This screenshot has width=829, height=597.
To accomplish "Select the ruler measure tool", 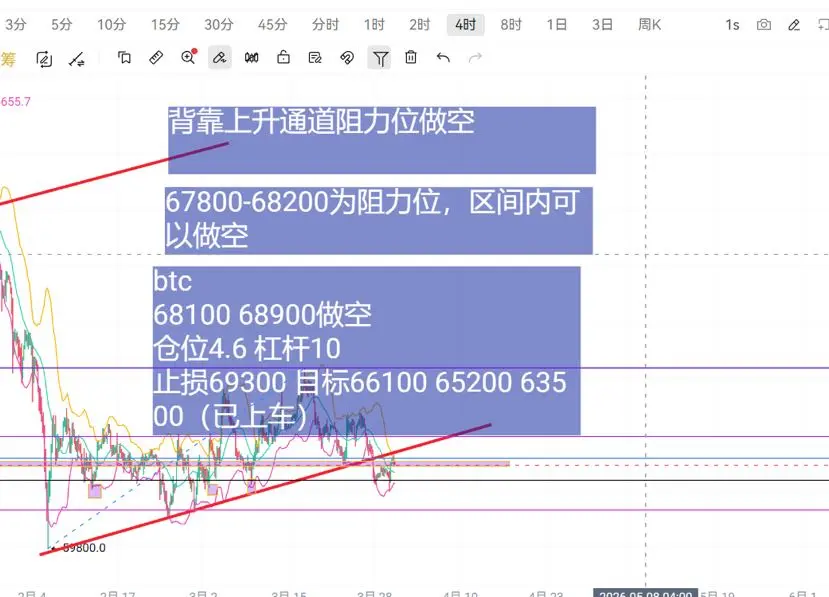I will click(156, 58).
